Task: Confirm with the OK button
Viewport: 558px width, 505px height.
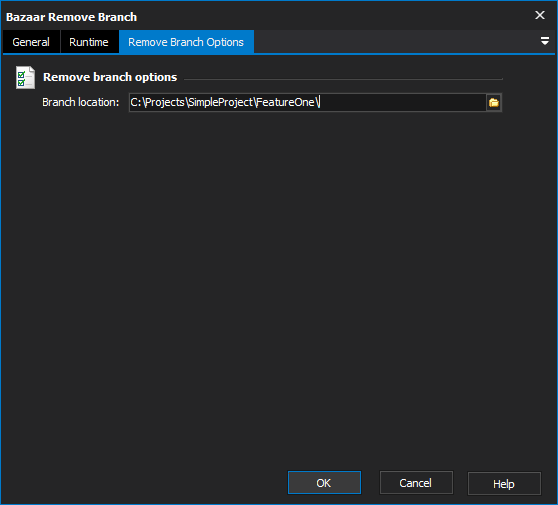Action: point(324,483)
